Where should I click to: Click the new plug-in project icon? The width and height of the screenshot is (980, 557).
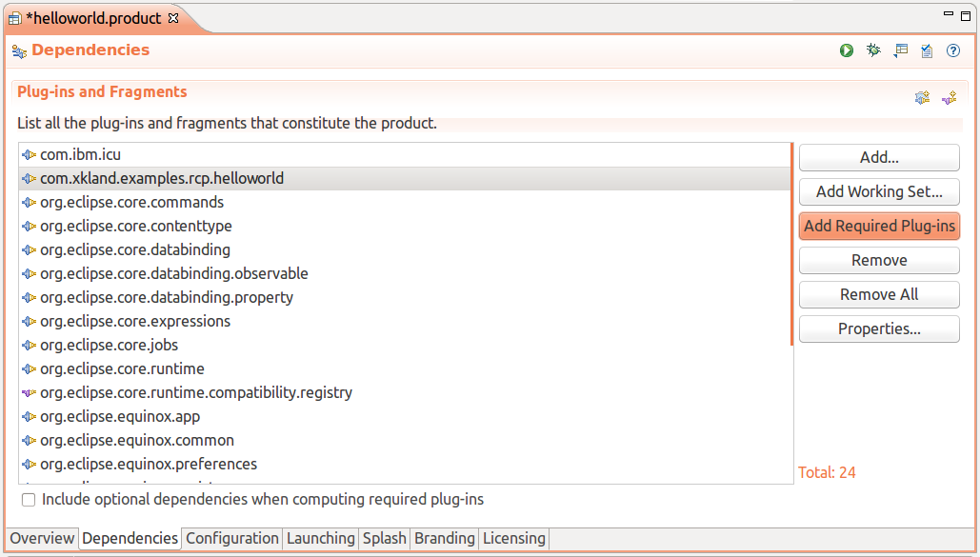click(922, 97)
